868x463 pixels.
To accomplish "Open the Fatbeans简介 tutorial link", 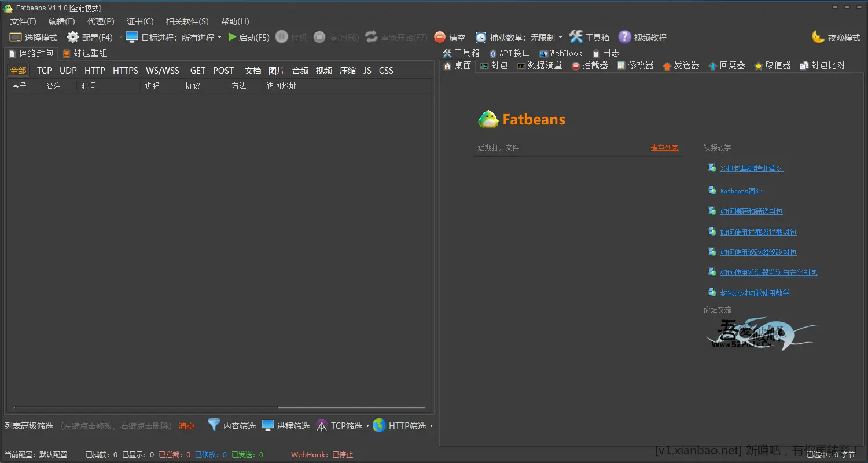I will pyautogui.click(x=741, y=191).
